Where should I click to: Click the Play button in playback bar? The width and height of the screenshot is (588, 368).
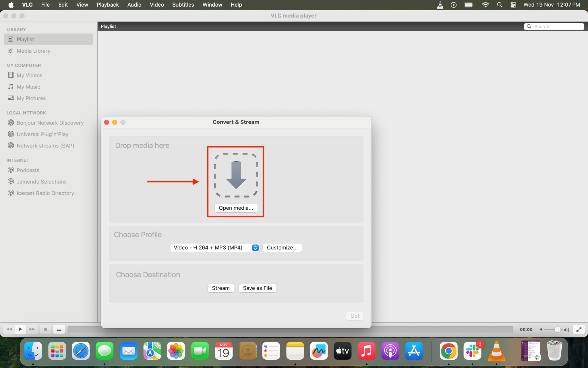(x=20, y=329)
